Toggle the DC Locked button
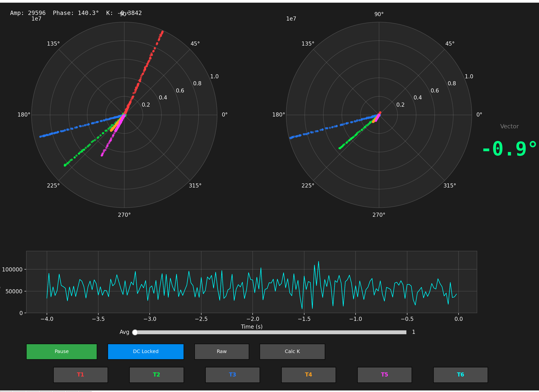Screen dimensions: 539x392 pos(145,351)
